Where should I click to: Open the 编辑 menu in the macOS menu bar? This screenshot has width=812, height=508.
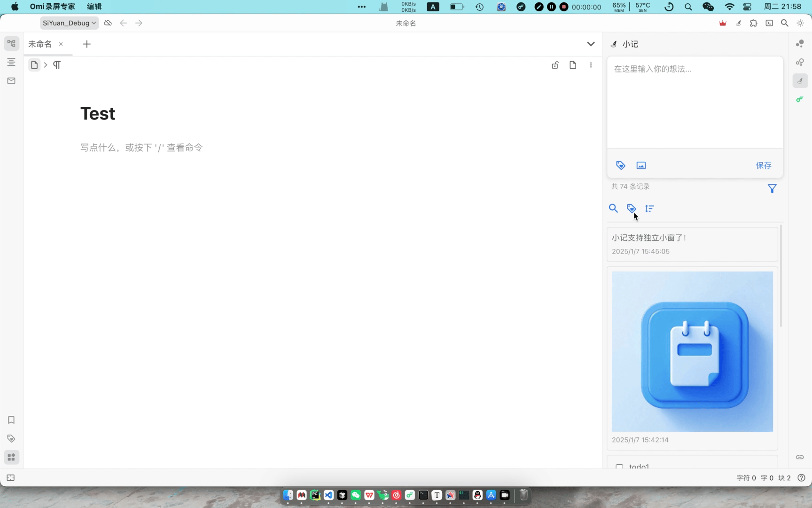click(94, 7)
